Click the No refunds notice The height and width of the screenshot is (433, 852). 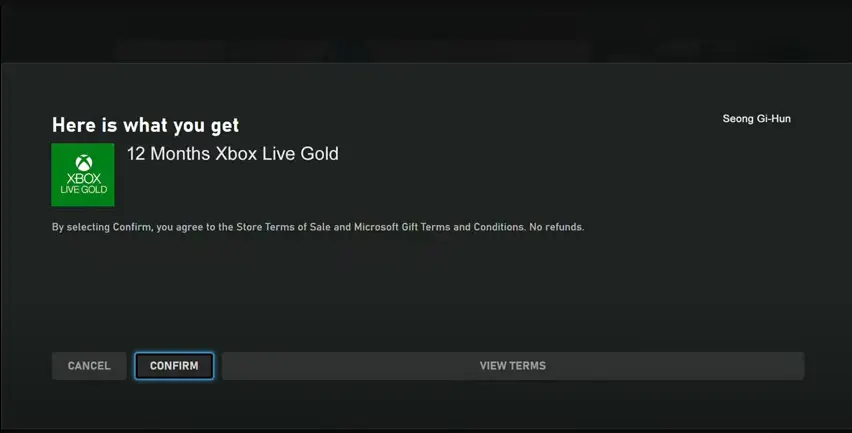click(x=556, y=227)
